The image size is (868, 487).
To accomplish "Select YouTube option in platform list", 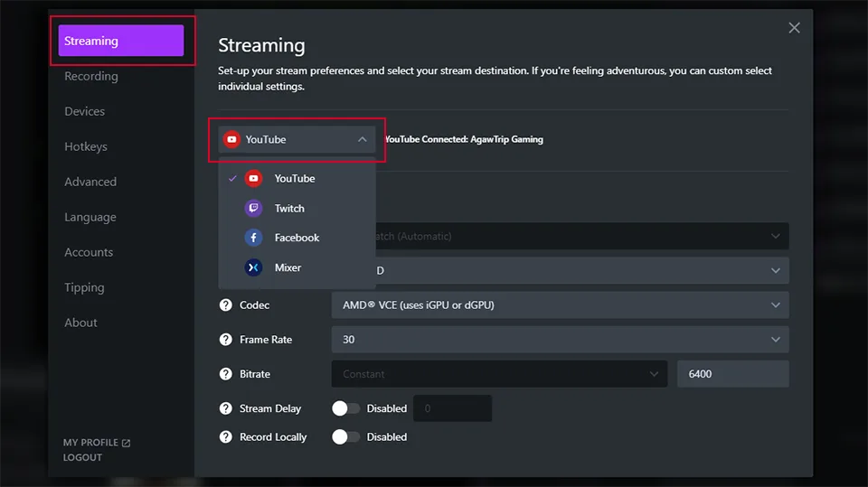I will coord(297,178).
